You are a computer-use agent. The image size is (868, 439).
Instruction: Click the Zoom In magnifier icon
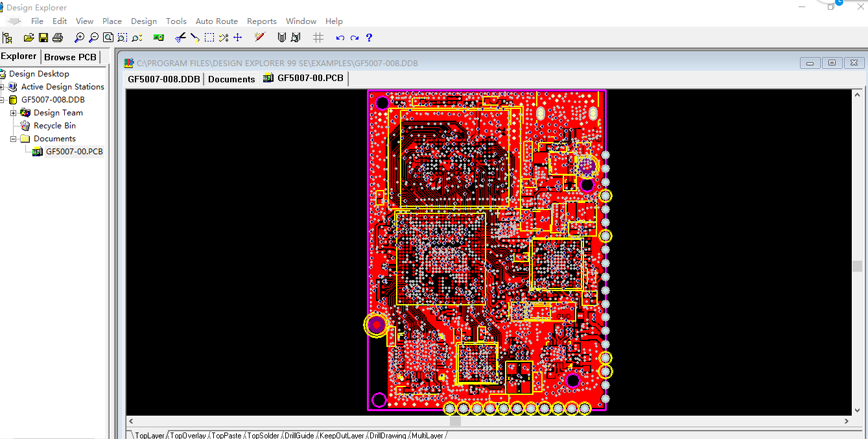click(x=80, y=38)
